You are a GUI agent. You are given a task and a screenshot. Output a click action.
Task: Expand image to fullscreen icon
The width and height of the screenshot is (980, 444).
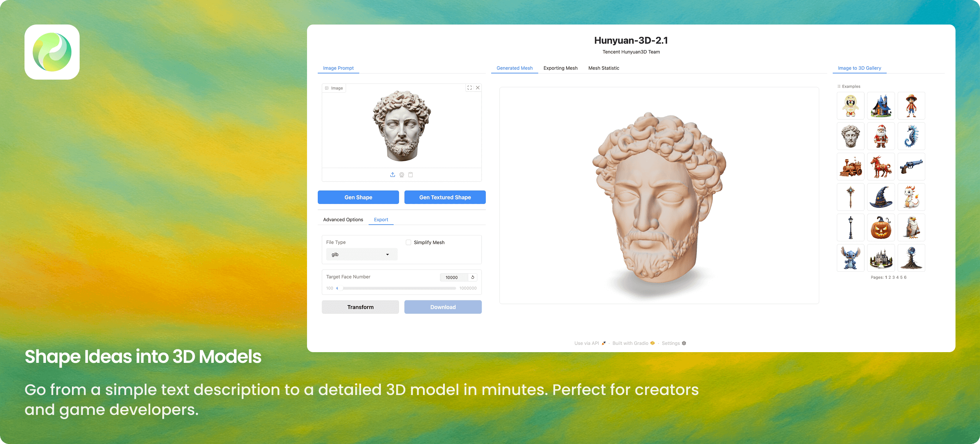point(470,88)
